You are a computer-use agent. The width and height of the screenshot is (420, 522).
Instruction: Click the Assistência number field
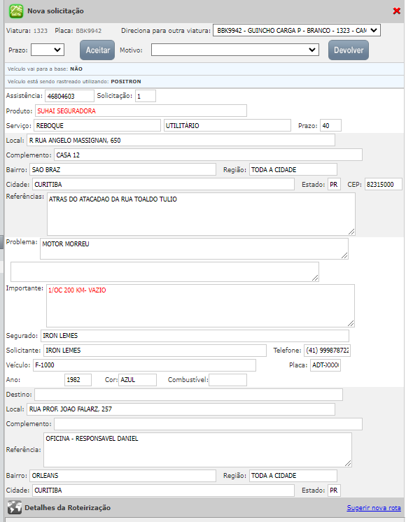coord(69,96)
